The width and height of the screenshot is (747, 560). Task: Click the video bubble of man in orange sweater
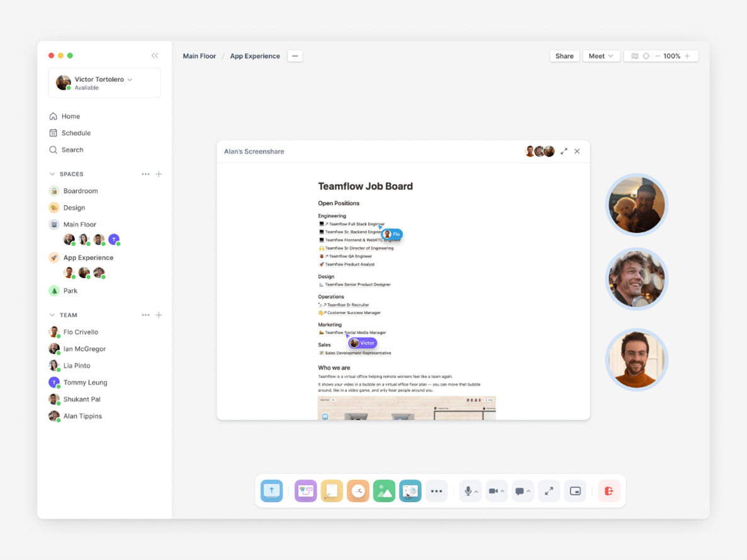[636, 359]
